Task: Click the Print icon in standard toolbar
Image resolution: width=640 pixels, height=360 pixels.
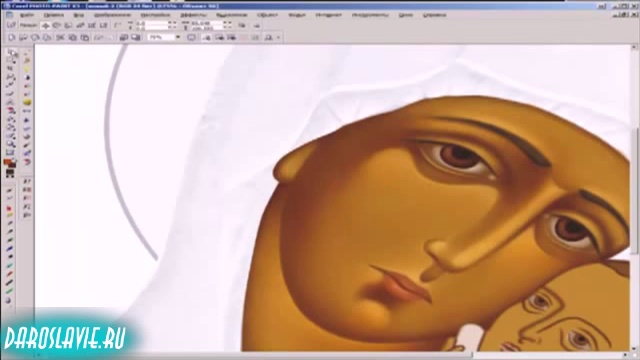Action: pos(47,38)
